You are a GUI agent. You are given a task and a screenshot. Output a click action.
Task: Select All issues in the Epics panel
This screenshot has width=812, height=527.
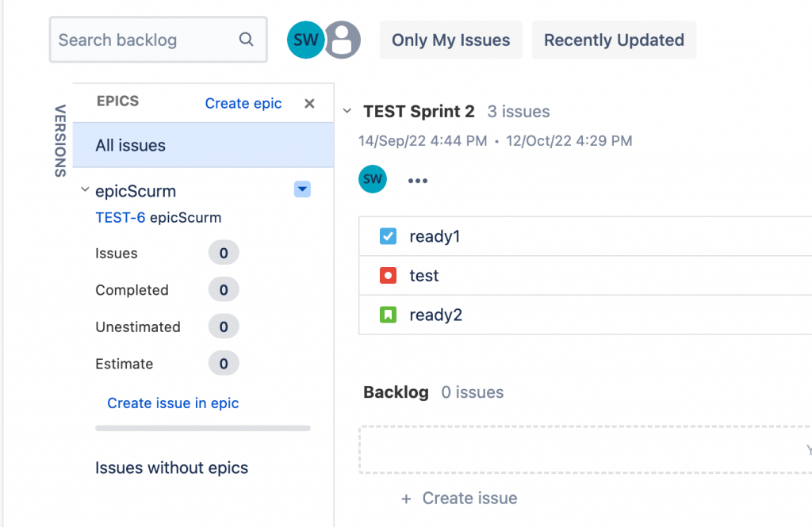(x=131, y=146)
